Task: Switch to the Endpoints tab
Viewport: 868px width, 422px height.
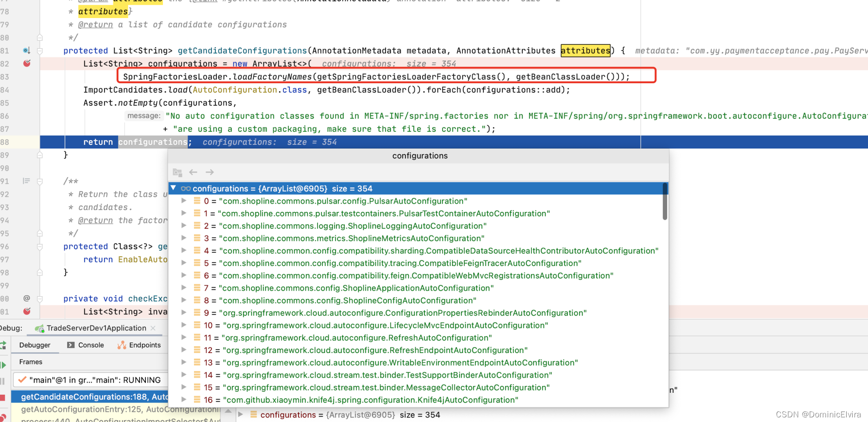Action: 139,345
